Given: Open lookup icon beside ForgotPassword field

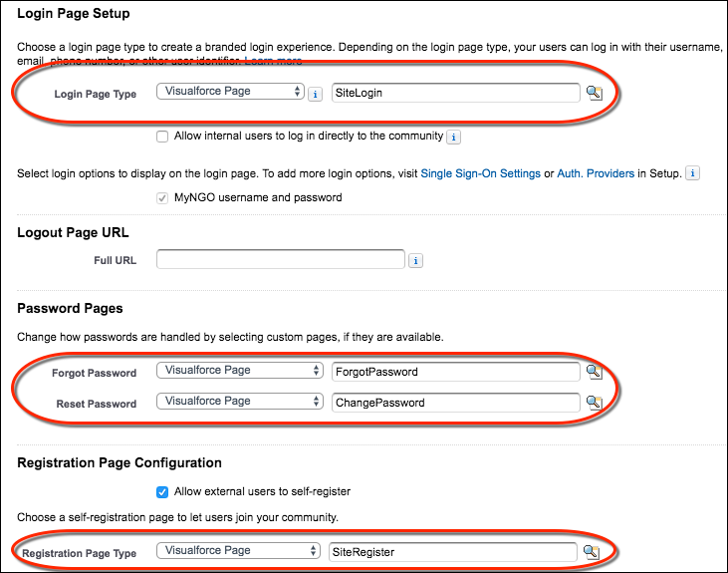Looking at the screenshot, I should pos(594,372).
